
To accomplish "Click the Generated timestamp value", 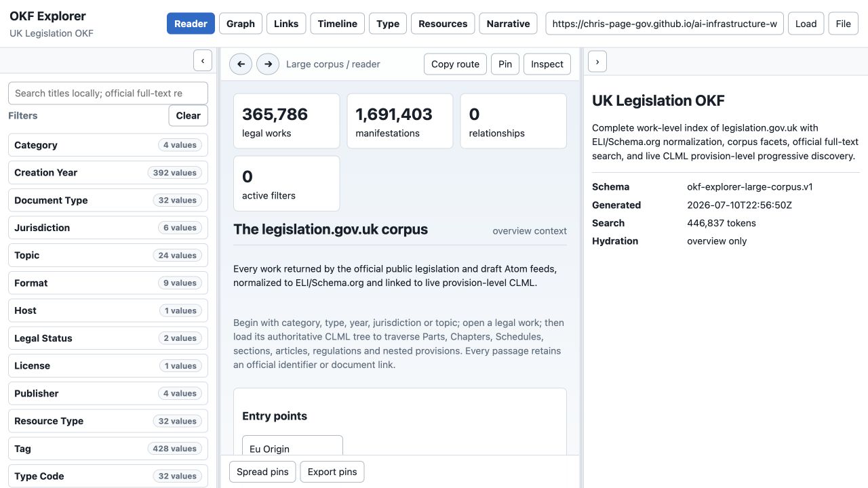I will (740, 205).
